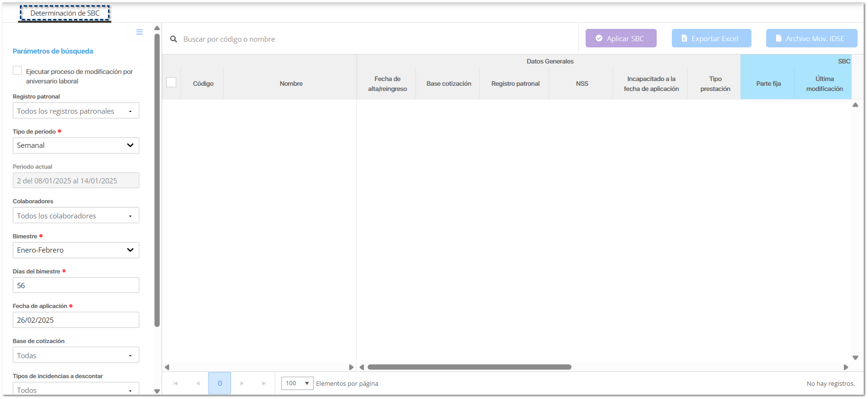Image resolution: width=868 pixels, height=399 pixels.
Task: Expand the Tipo de periodo dropdown
Action: [76, 145]
